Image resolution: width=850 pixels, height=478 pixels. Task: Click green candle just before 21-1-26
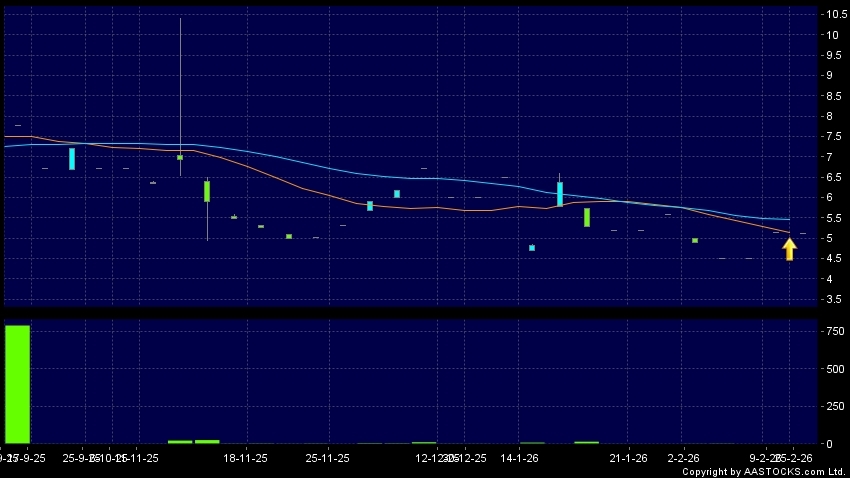(x=587, y=217)
